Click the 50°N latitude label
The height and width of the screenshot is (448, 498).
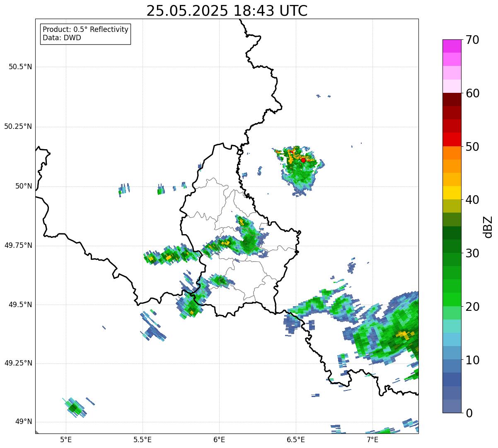coord(24,186)
